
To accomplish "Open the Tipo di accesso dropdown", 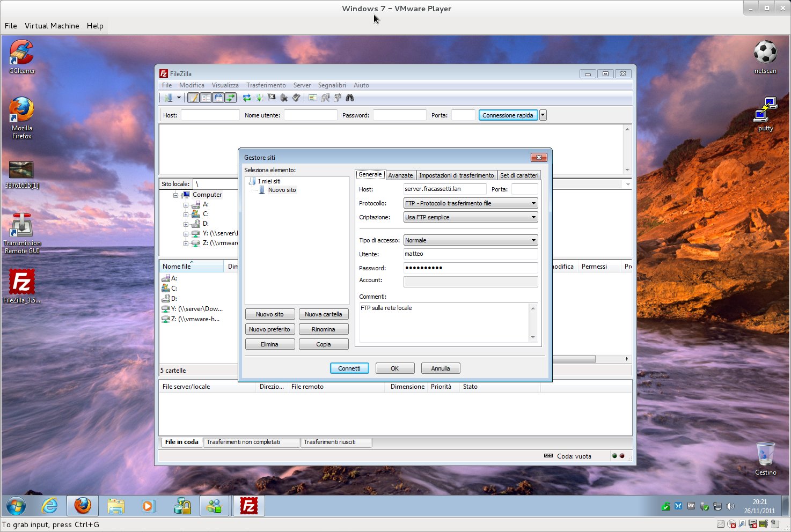I will pyautogui.click(x=471, y=240).
